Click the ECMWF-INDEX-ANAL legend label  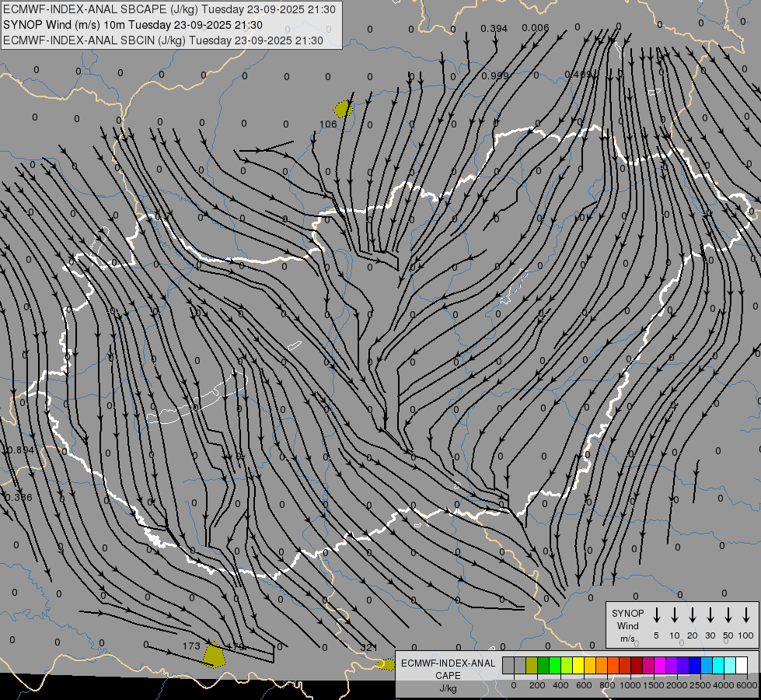click(449, 663)
